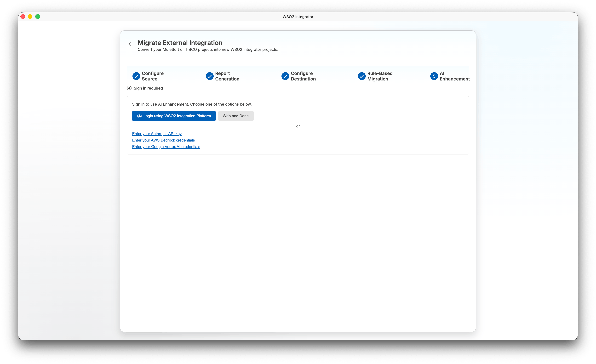Screen dimensions: 596x364
Task: Click the WSO2 Integrator window title
Action: pyautogui.click(x=298, y=17)
